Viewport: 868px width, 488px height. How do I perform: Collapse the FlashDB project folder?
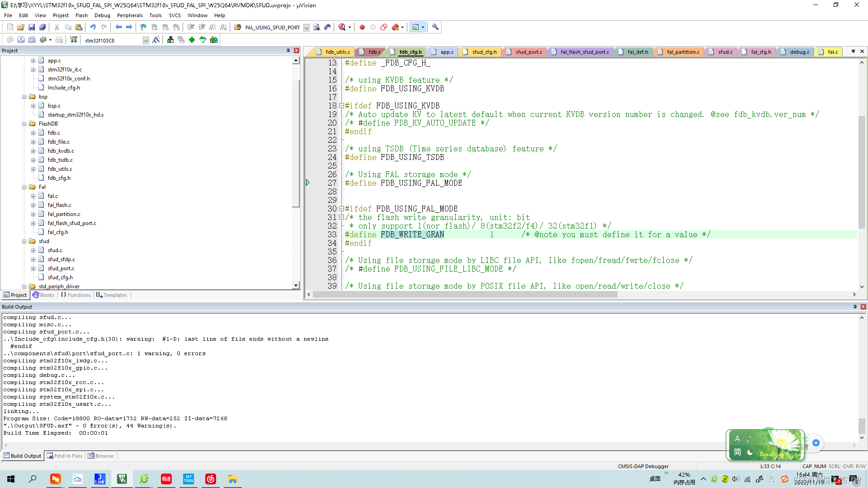(25, 123)
